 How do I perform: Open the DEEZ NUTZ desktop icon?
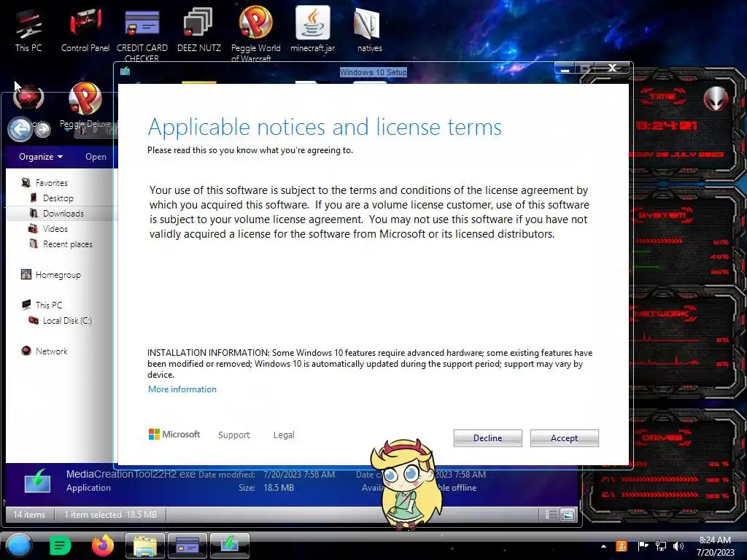coord(198,31)
